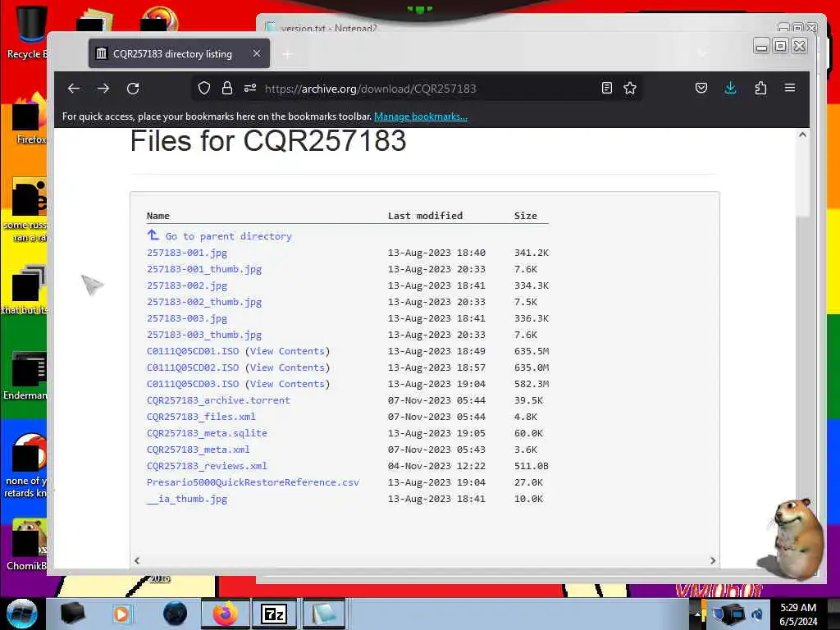Bookmark this page with the star icon

pos(630,89)
